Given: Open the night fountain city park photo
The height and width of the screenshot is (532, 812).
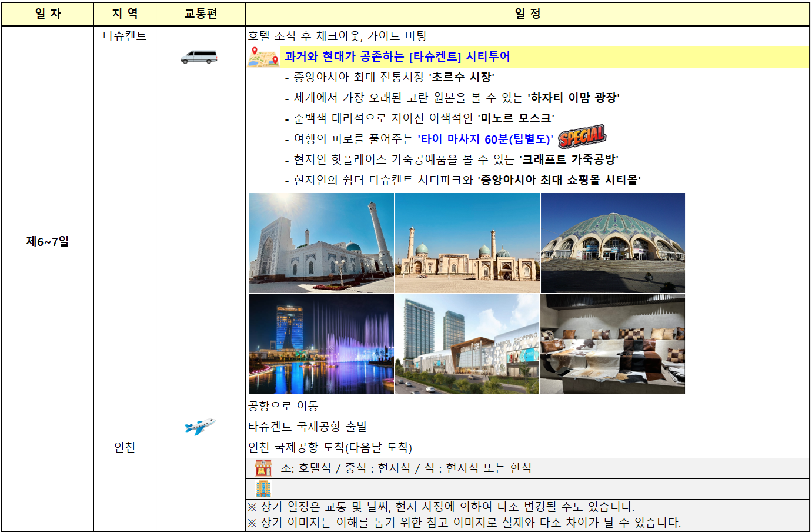Looking at the screenshot, I should [322, 344].
